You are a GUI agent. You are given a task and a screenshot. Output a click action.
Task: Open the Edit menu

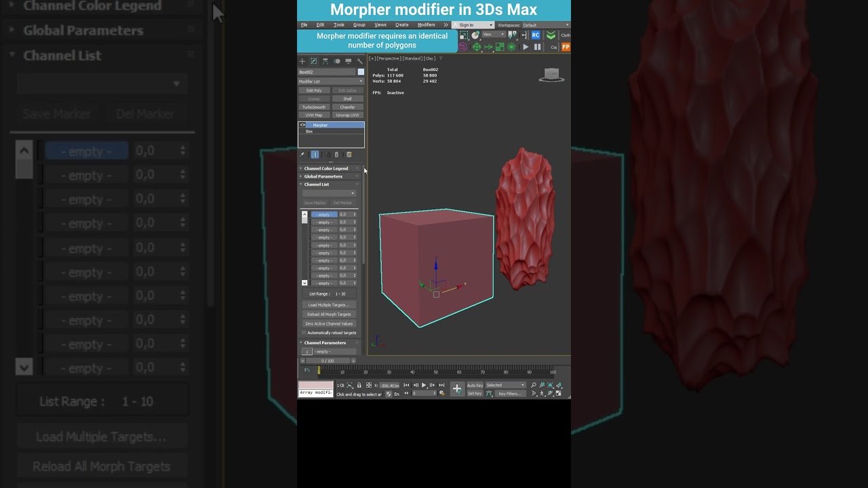[320, 25]
